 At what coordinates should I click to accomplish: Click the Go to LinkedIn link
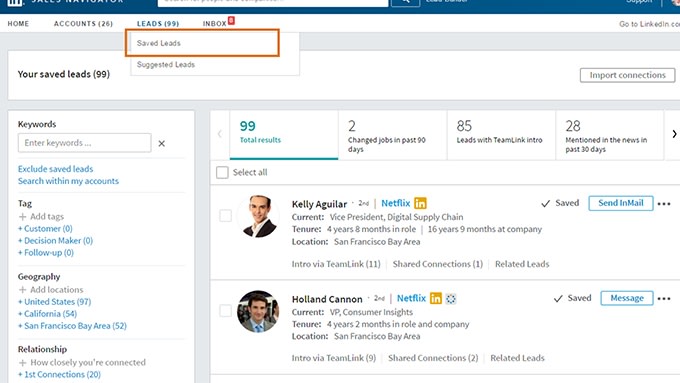(x=649, y=24)
